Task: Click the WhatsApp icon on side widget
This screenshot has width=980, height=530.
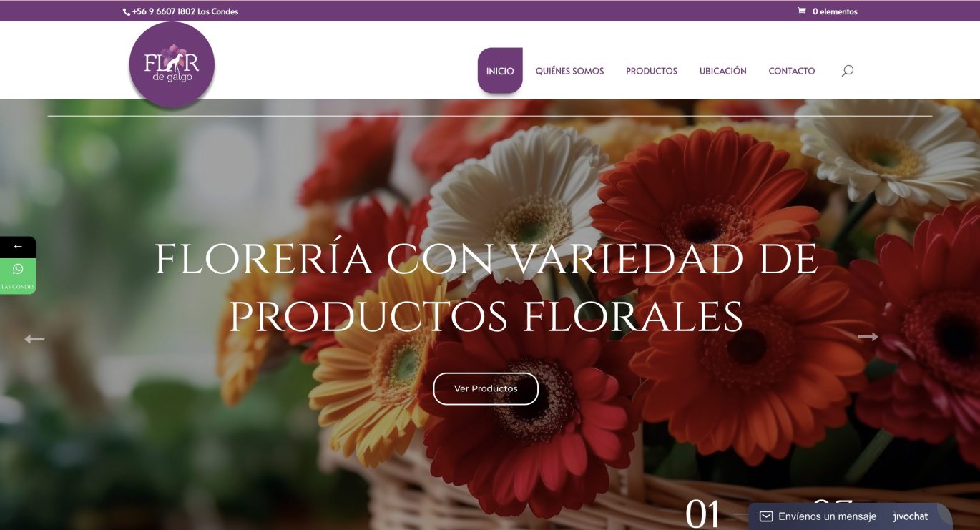Action: click(x=18, y=269)
